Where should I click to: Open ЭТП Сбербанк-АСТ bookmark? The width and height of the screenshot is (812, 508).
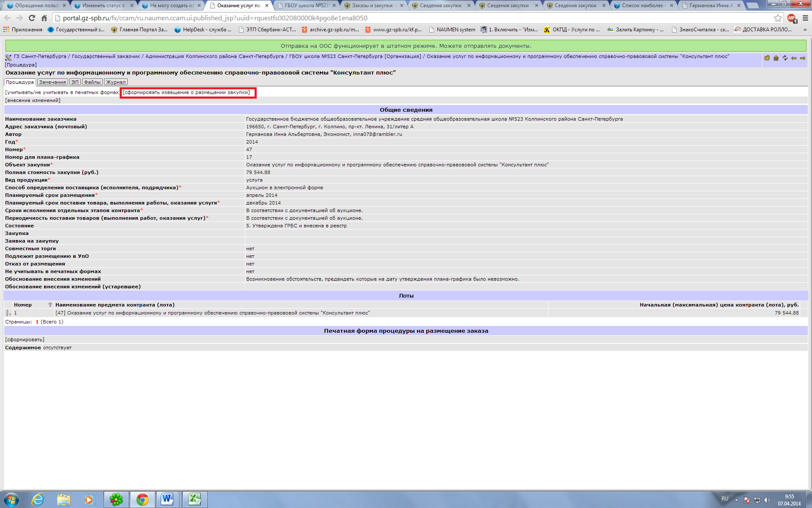coord(267,30)
